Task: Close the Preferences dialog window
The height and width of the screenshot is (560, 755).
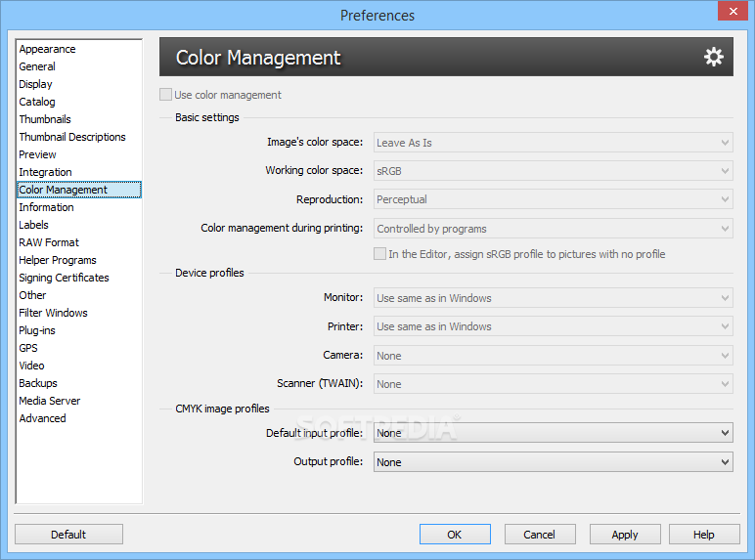Action: click(x=733, y=13)
